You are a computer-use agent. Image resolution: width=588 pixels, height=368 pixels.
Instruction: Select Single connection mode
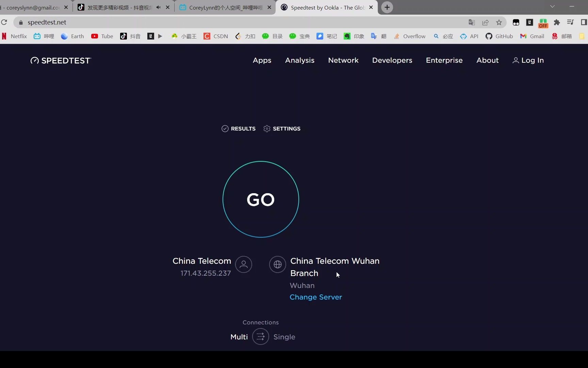(284, 337)
